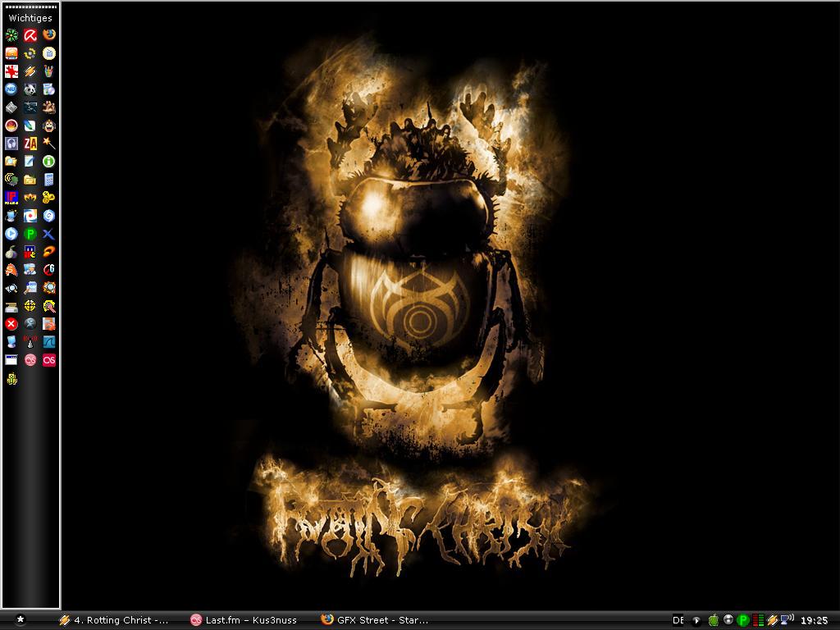Open the blue pen on white icon
840x630 pixels.
tap(30, 126)
